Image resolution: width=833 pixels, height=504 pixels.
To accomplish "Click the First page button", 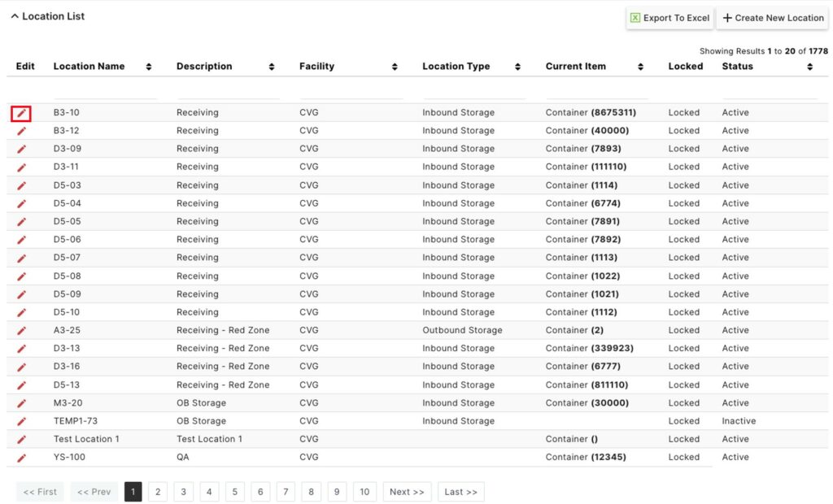I will (x=40, y=492).
